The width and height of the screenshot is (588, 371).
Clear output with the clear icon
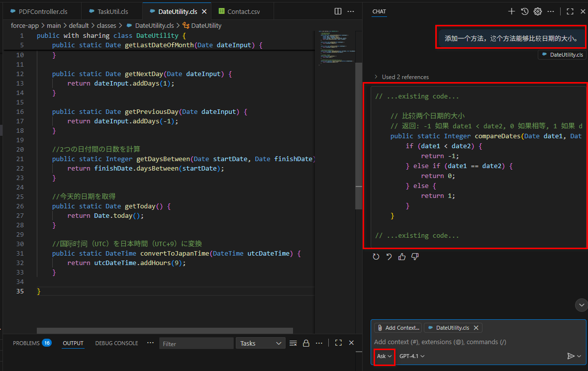tap(293, 343)
